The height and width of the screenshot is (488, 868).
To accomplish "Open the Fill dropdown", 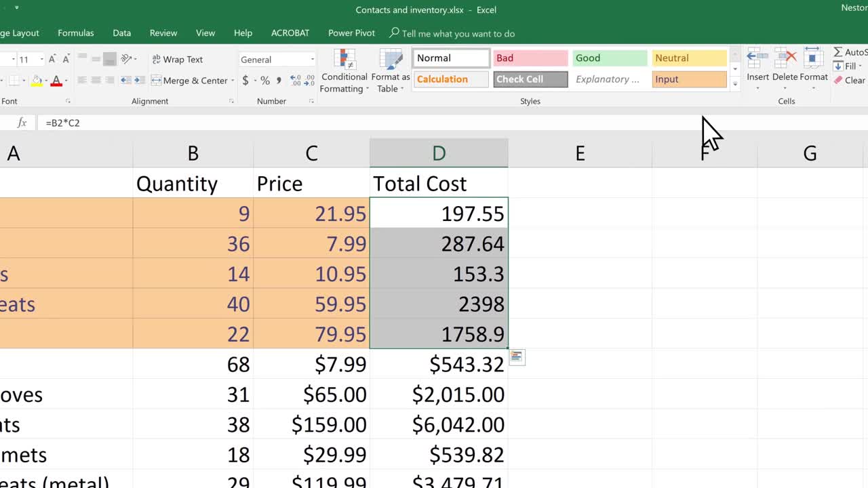I will 848,66.
